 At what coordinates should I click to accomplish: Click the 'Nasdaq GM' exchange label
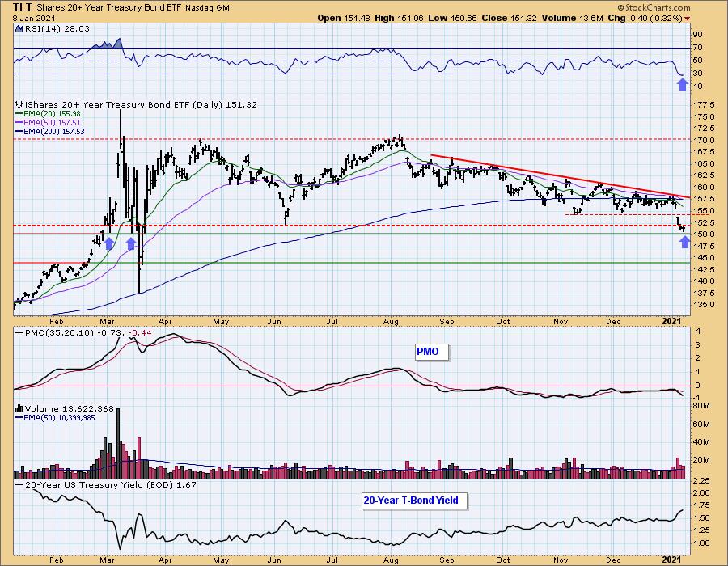click(208, 8)
